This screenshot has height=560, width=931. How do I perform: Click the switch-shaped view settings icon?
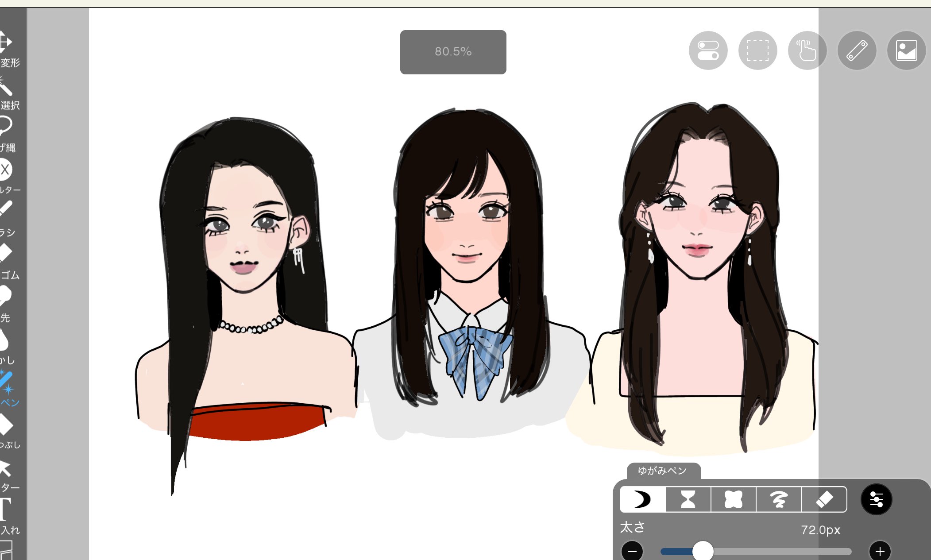708,50
